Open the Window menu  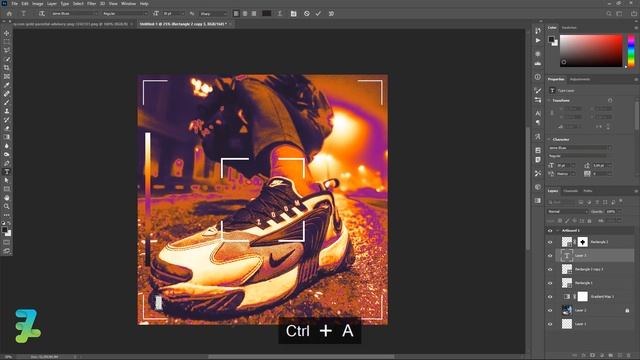(x=128, y=4)
